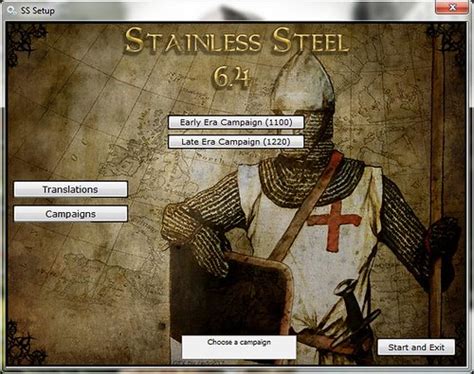Viewport: 474px width, 374px height.
Task: Open the Campaigns section
Action: coord(70,214)
